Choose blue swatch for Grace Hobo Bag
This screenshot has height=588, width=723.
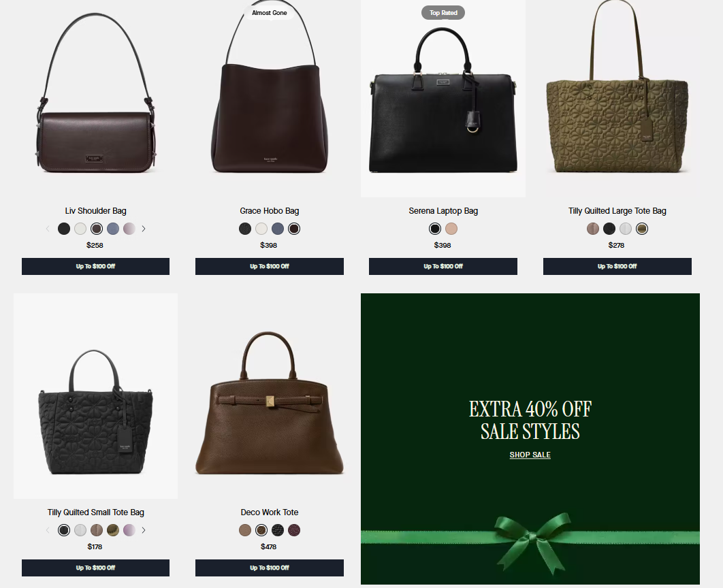tap(278, 229)
